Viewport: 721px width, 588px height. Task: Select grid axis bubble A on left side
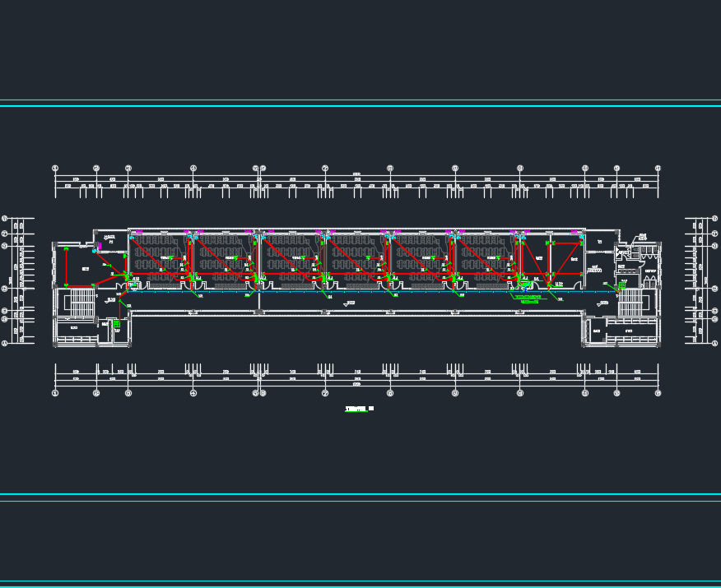[x=4, y=343]
